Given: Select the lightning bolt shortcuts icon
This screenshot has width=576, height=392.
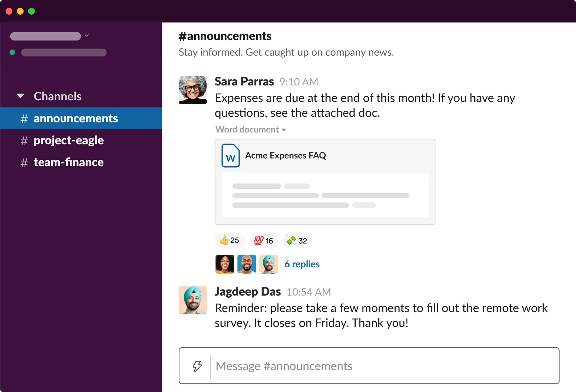Looking at the screenshot, I should (197, 366).
